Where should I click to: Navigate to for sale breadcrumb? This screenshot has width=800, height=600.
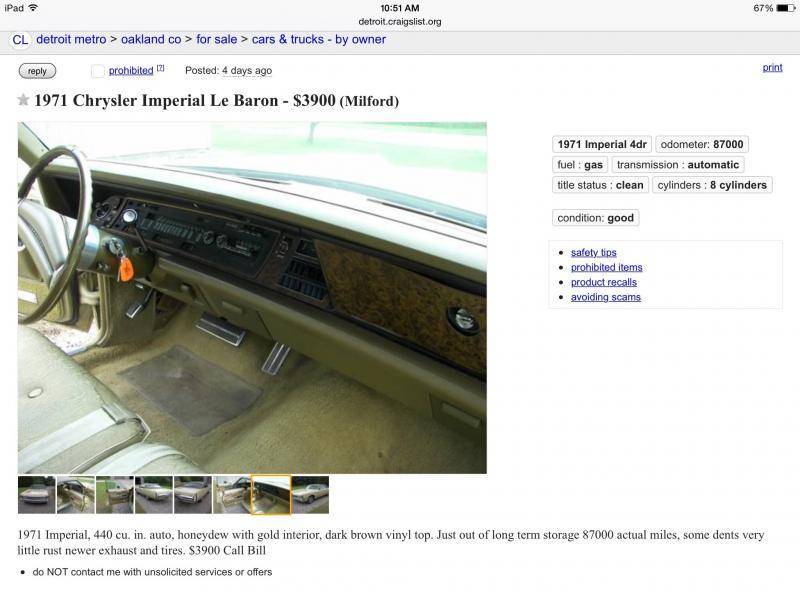tap(216, 39)
